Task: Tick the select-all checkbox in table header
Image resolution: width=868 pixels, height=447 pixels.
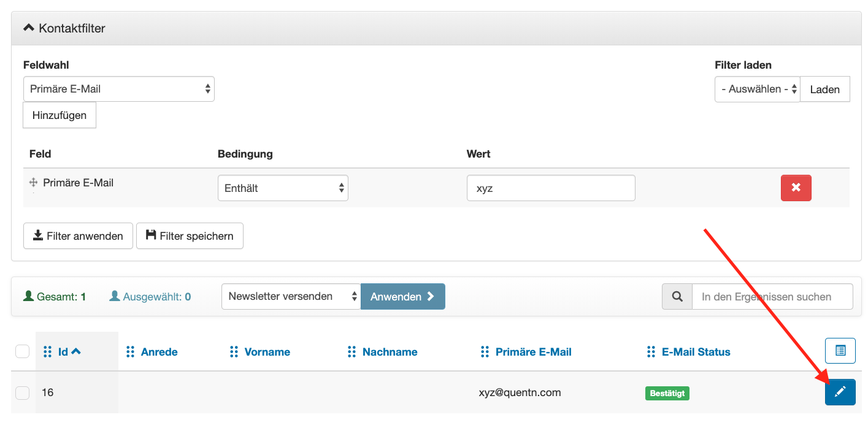Action: 22,351
